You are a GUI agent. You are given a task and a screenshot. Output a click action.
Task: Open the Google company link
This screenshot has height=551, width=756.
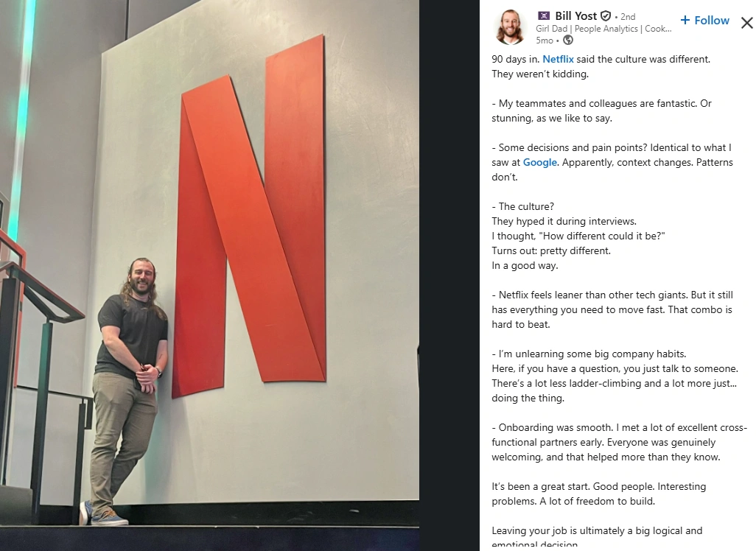point(539,163)
